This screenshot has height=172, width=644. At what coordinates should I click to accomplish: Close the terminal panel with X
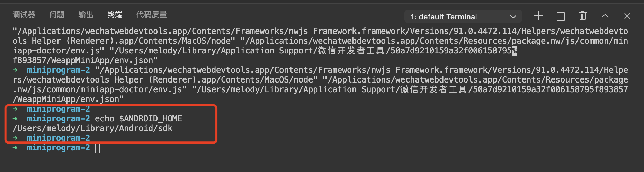[627, 16]
